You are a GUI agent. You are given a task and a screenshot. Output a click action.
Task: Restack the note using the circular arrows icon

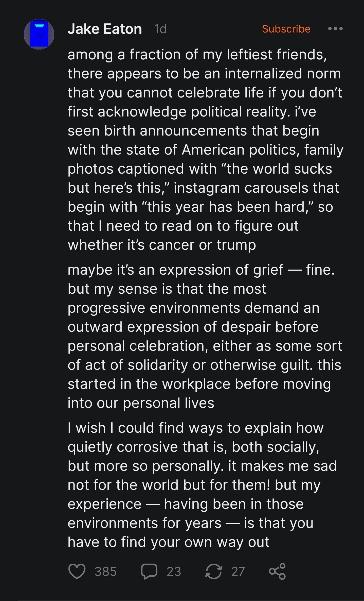[x=214, y=571]
